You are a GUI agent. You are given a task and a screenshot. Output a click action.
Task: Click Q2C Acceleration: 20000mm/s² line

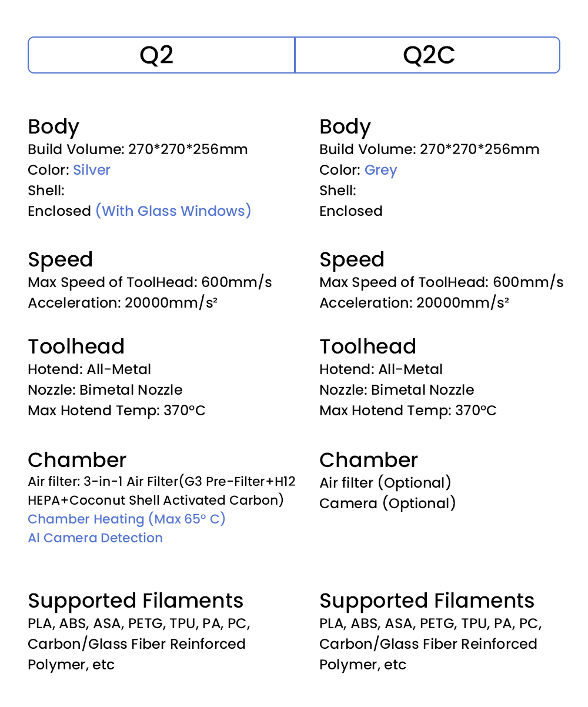pyautogui.click(x=414, y=303)
